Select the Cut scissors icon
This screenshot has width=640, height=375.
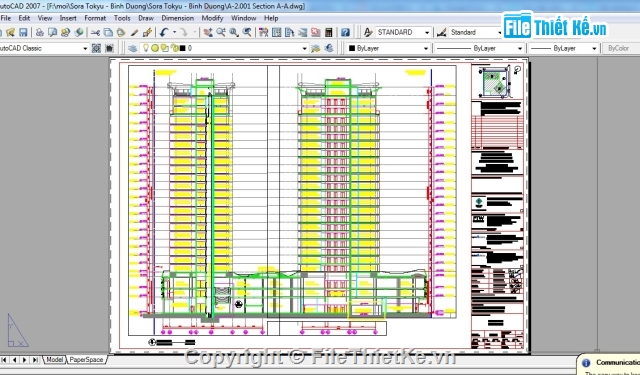click(95, 32)
